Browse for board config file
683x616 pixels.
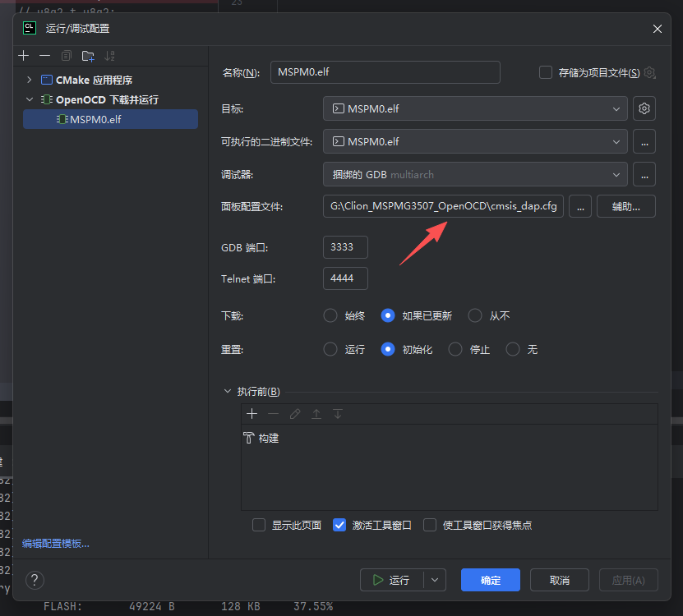tap(580, 206)
